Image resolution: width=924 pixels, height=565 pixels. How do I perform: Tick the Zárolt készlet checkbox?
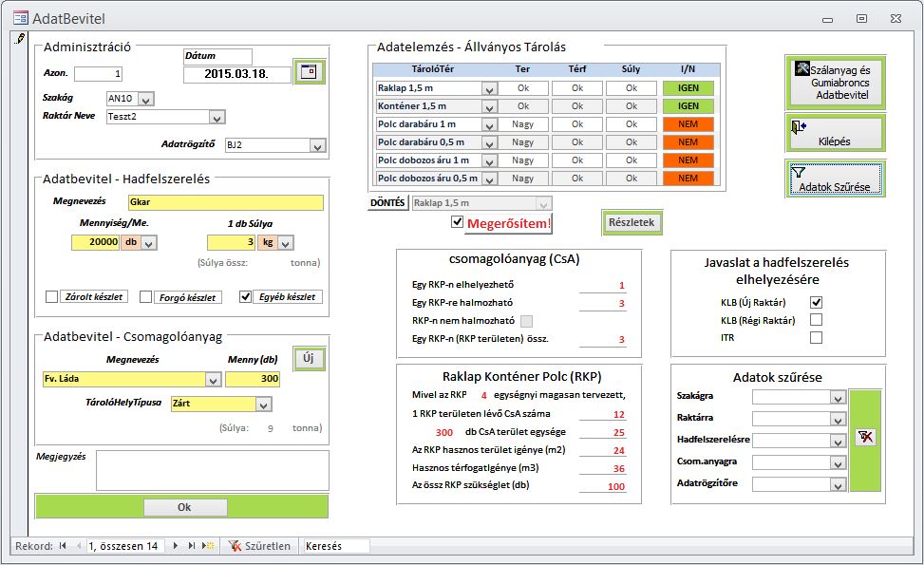click(x=52, y=297)
